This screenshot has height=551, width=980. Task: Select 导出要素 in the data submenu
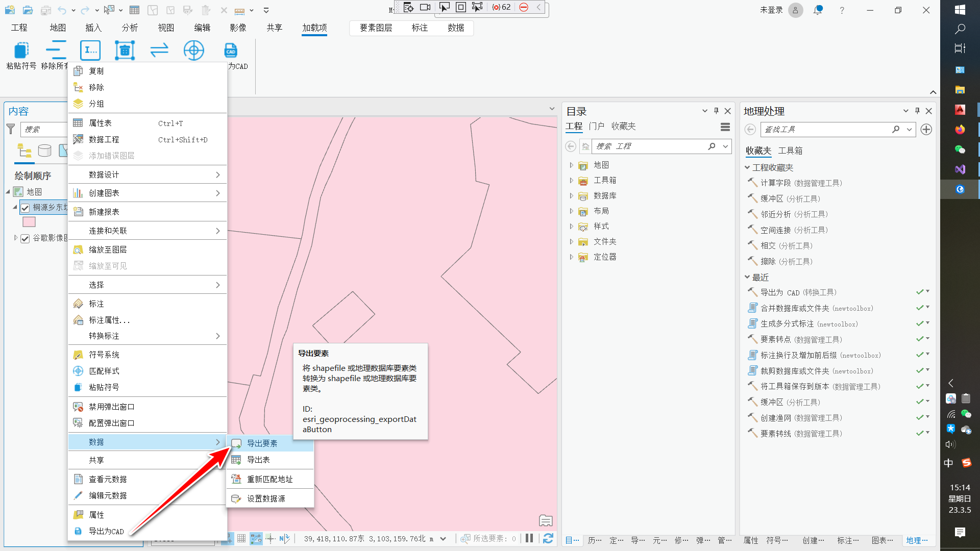coord(262,443)
